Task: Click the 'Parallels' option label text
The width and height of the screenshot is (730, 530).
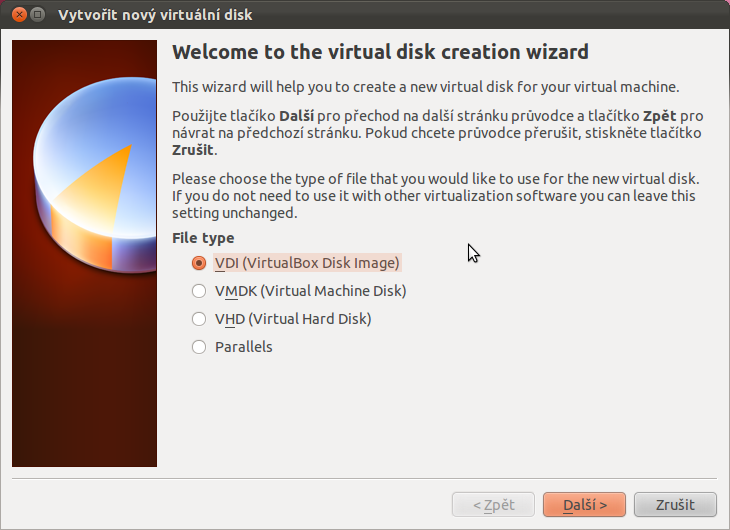Action: point(243,347)
